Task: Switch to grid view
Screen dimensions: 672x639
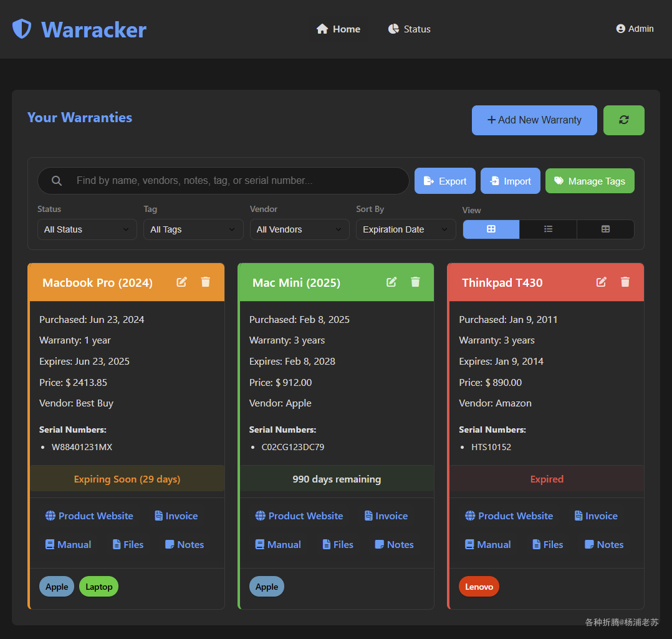Action: (491, 229)
